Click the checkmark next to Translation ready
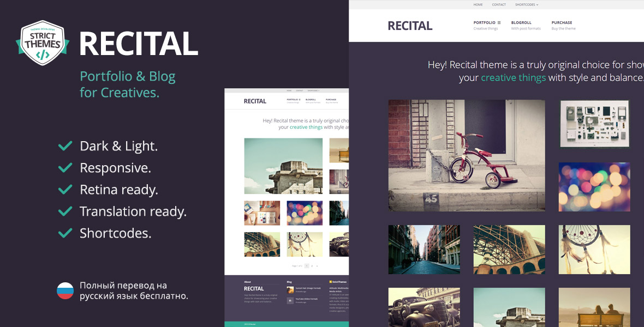Viewport: 644px width, 327px height. point(65,211)
